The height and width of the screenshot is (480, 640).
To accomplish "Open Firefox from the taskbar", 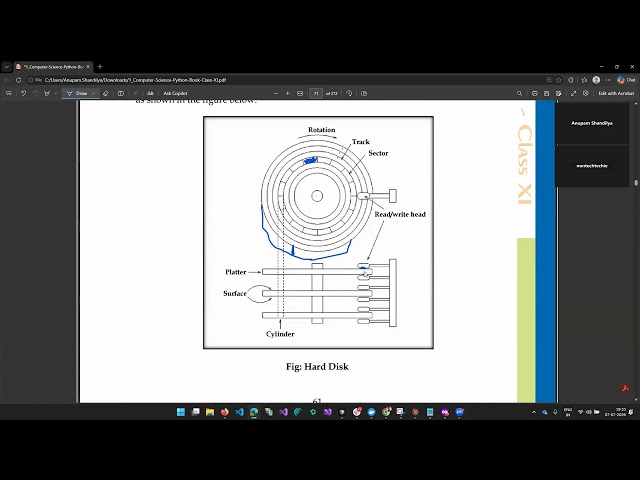I will click(224, 412).
